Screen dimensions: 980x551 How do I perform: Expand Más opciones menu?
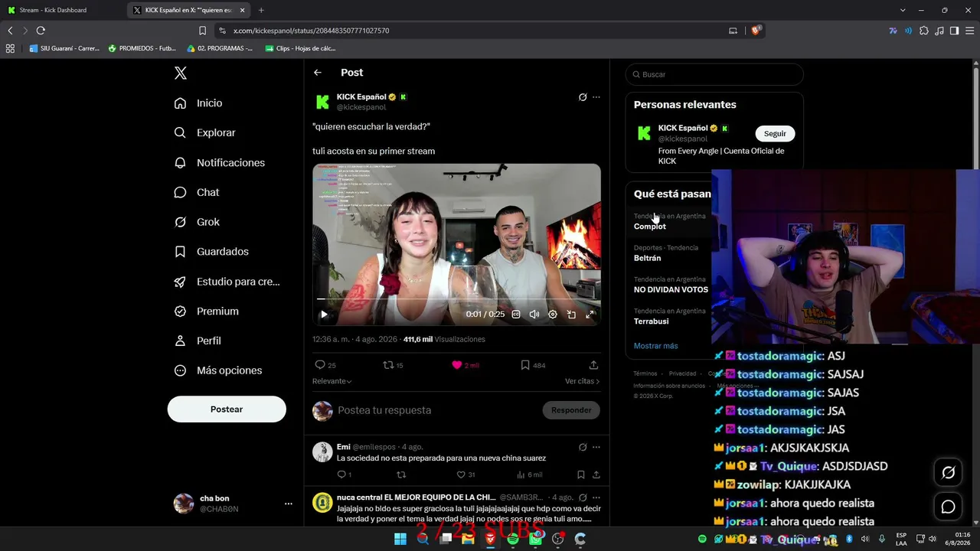[218, 370]
